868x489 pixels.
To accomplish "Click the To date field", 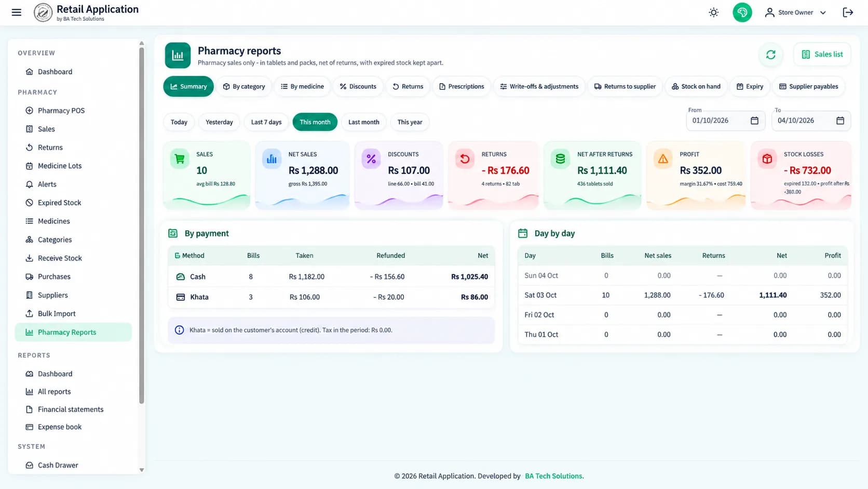I will 811,121.
